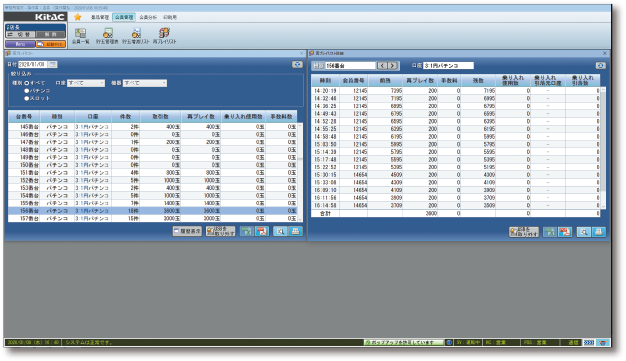This screenshot has width=626, height=361.
Task: Open the 貯玉管理表 toolbar icon
Action: point(107,36)
